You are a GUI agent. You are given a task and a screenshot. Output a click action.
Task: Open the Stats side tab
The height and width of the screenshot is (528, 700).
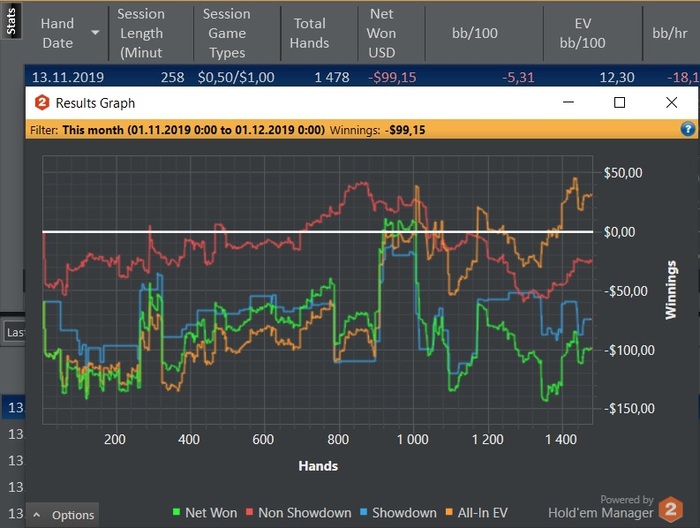pyautogui.click(x=11, y=20)
